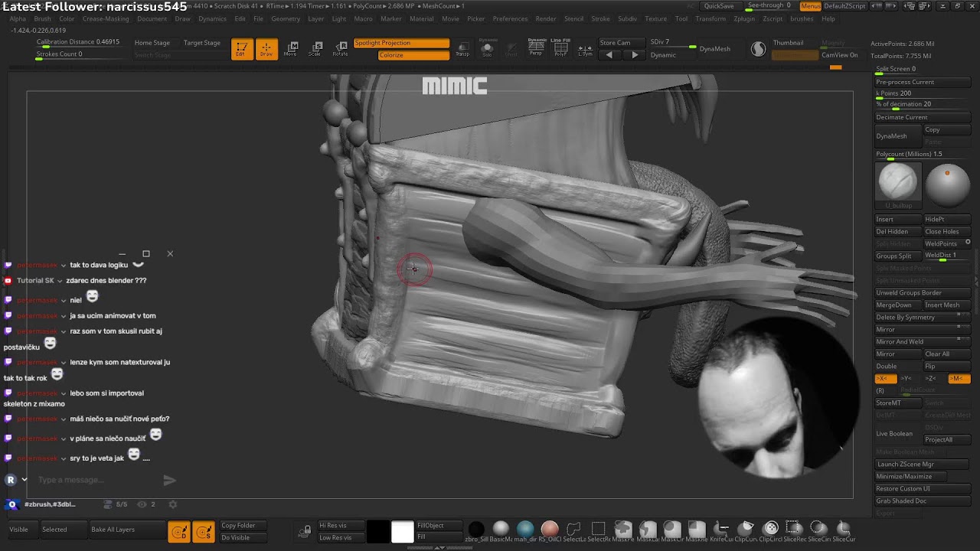980x551 pixels.
Task: Pick the white fill color swatch
Action: pos(403,532)
